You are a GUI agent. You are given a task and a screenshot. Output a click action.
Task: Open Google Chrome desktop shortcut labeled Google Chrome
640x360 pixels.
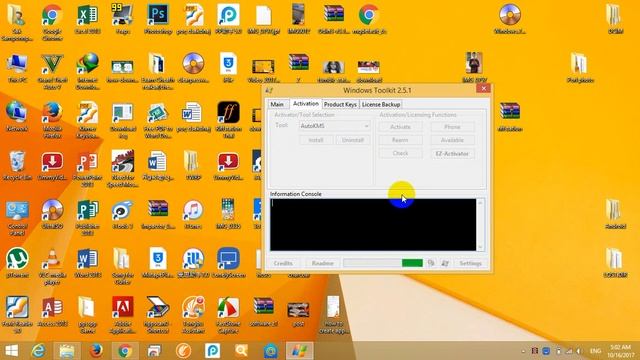(52, 21)
